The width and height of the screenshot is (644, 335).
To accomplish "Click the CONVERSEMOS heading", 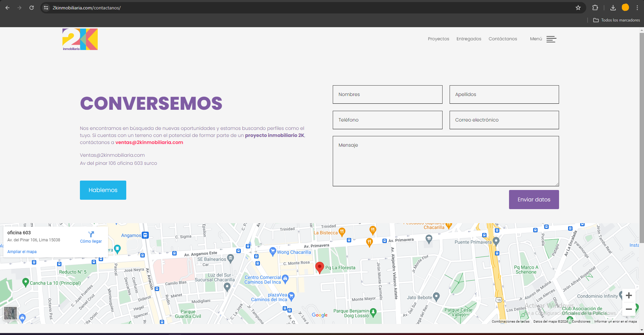I will click(x=151, y=103).
